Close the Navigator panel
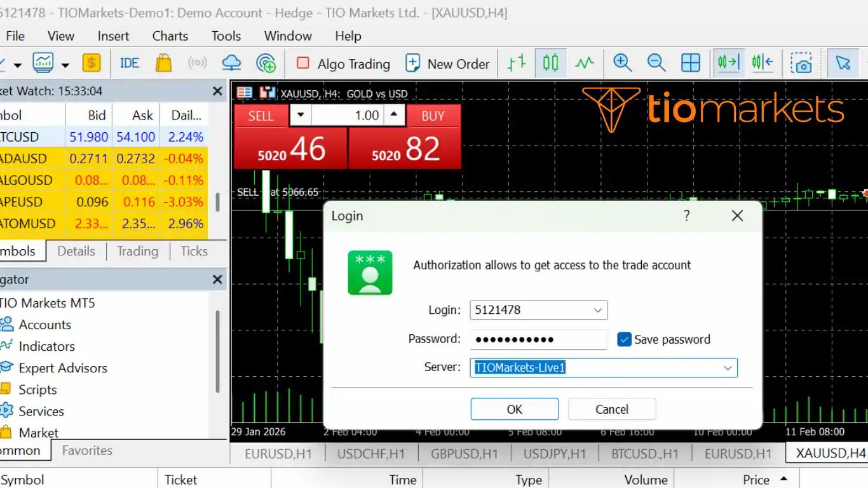868x488 pixels. [217, 280]
